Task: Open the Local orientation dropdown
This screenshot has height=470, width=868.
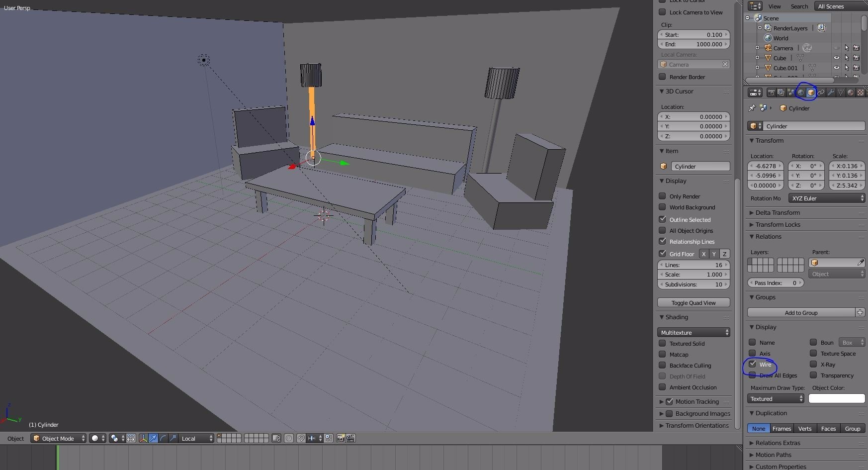Action: 196,438
